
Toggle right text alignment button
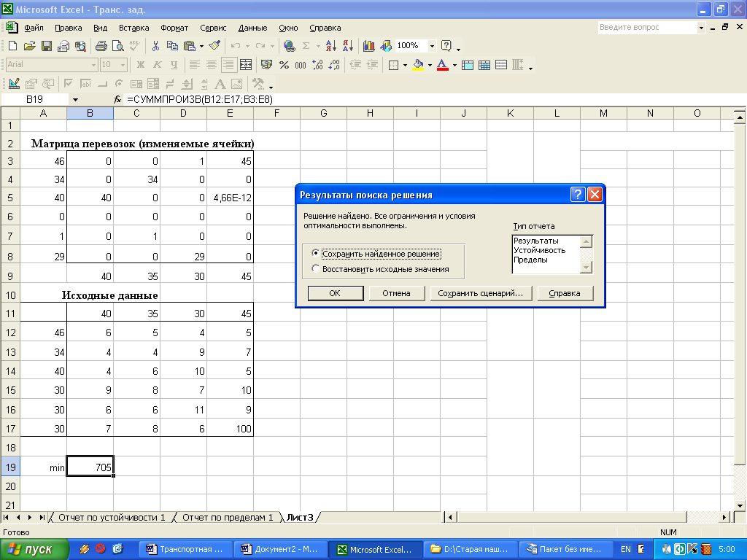[x=228, y=65]
